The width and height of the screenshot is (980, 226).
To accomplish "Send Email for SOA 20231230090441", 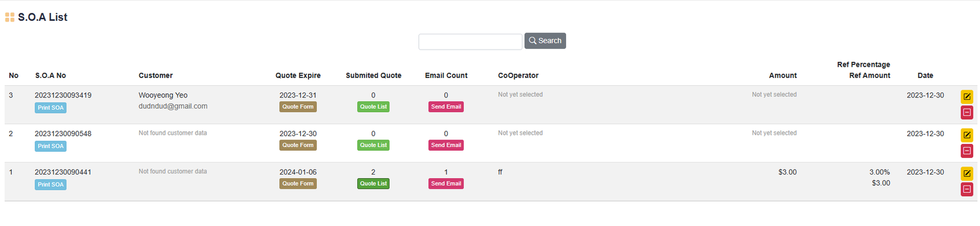I will pyautogui.click(x=446, y=184).
